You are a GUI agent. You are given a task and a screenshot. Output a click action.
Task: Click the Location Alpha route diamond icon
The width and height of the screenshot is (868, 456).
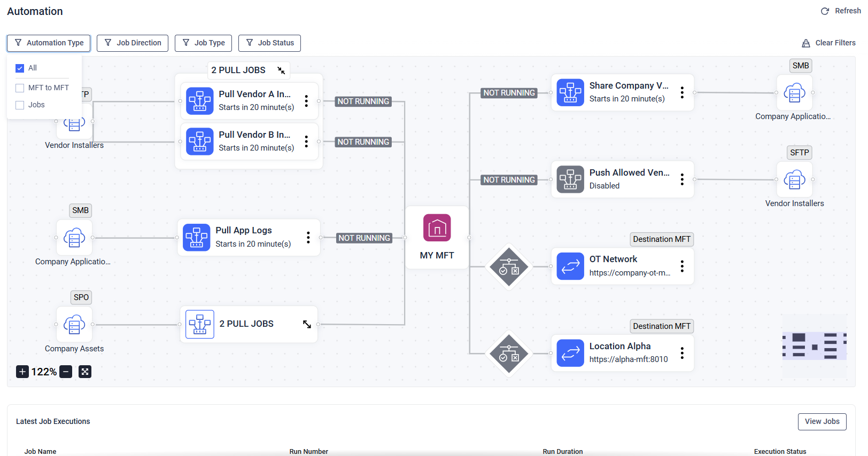pos(508,353)
